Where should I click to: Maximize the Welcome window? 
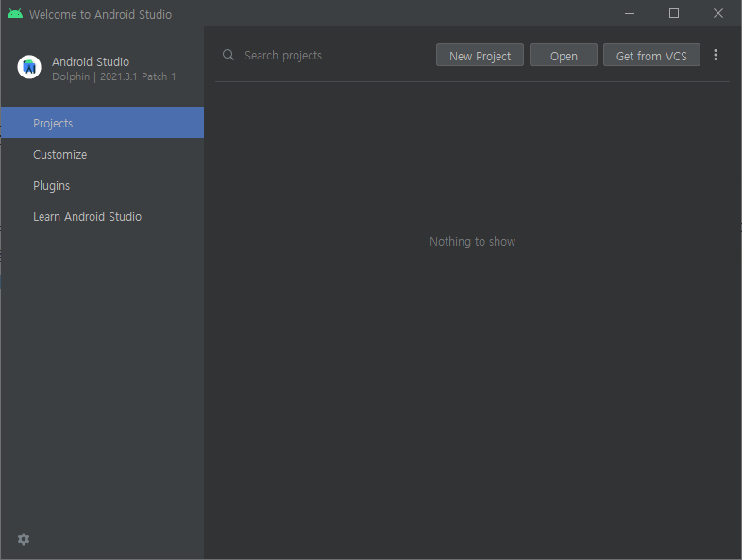pyautogui.click(x=674, y=14)
